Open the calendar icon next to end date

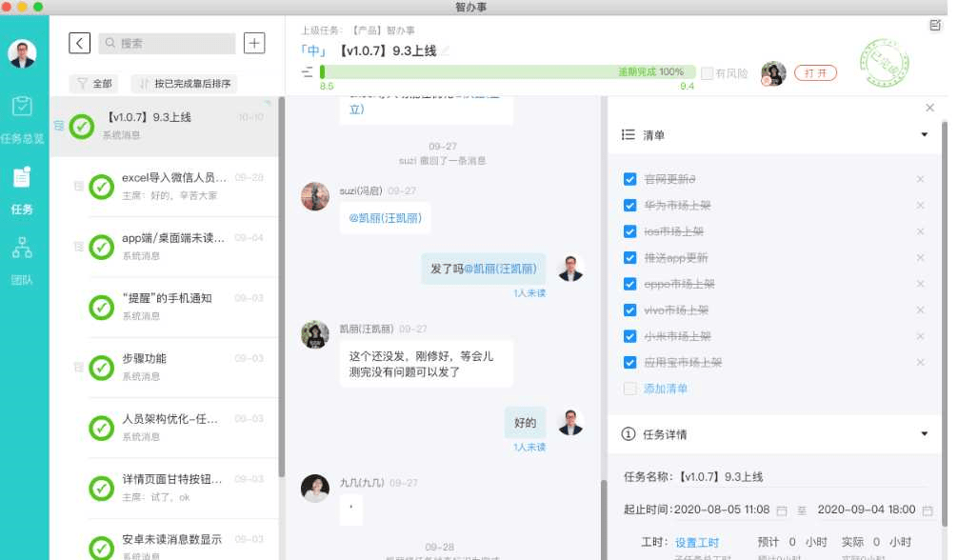(x=926, y=510)
